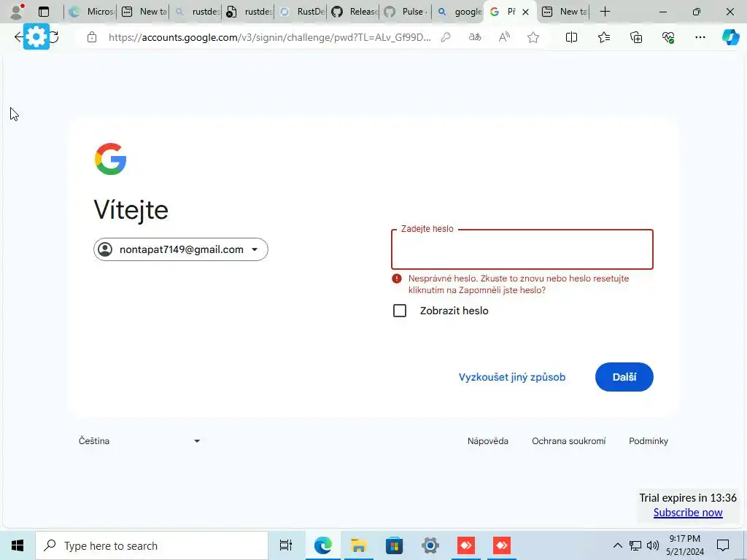
Task: Open the Podmínky link
Action: [x=649, y=441]
